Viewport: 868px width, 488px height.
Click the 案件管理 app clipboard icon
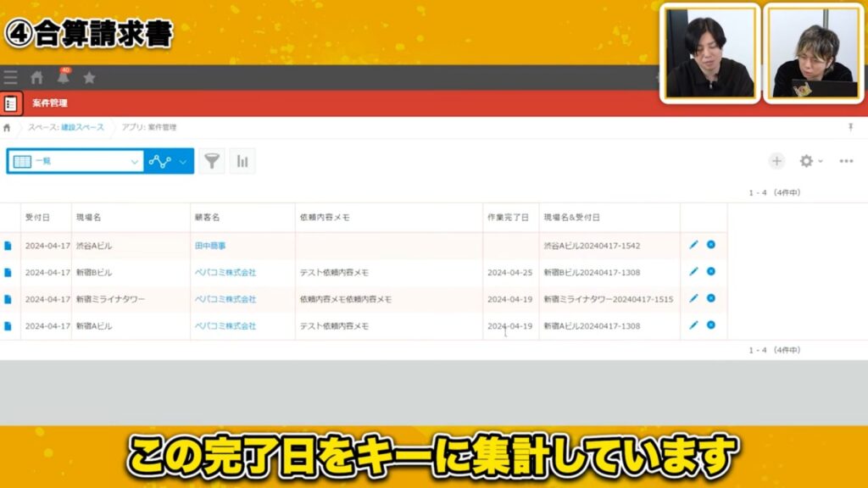[10, 103]
